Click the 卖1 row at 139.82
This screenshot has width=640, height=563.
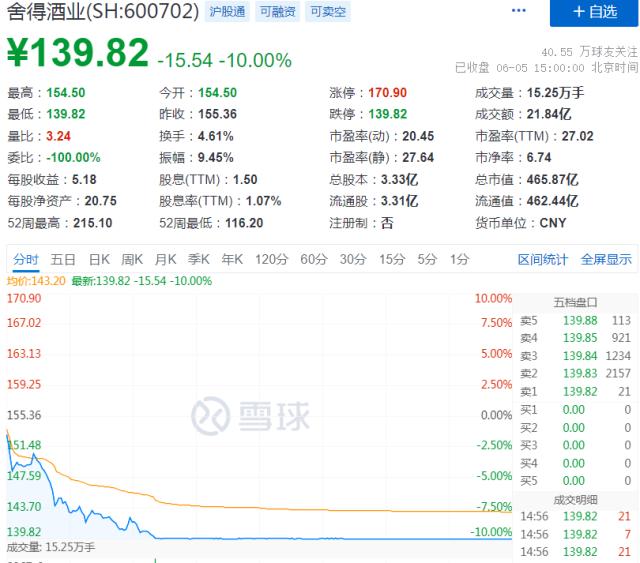575,392
